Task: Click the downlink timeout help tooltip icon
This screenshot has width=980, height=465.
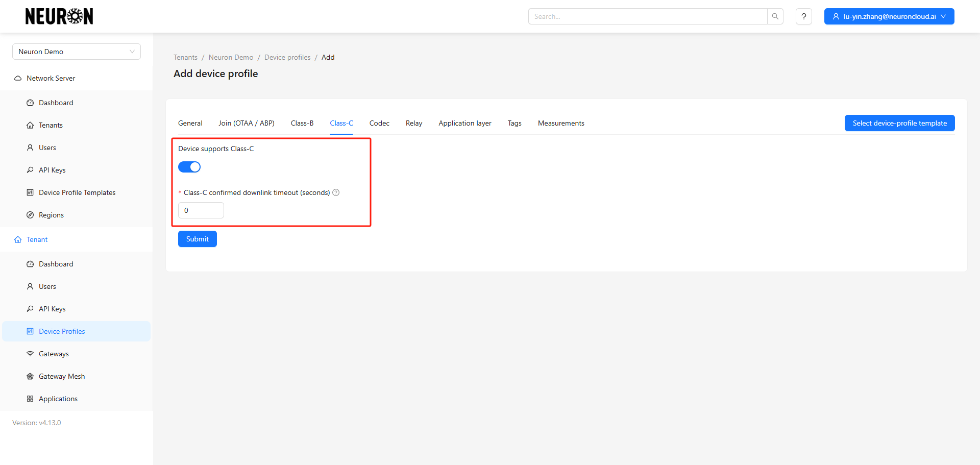Action: pos(336,192)
